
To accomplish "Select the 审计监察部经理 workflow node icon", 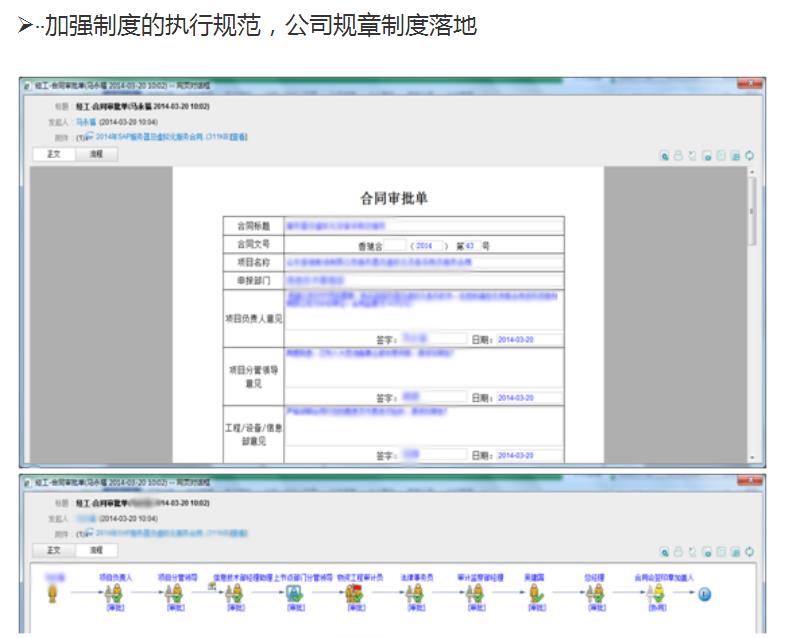I will [475, 593].
